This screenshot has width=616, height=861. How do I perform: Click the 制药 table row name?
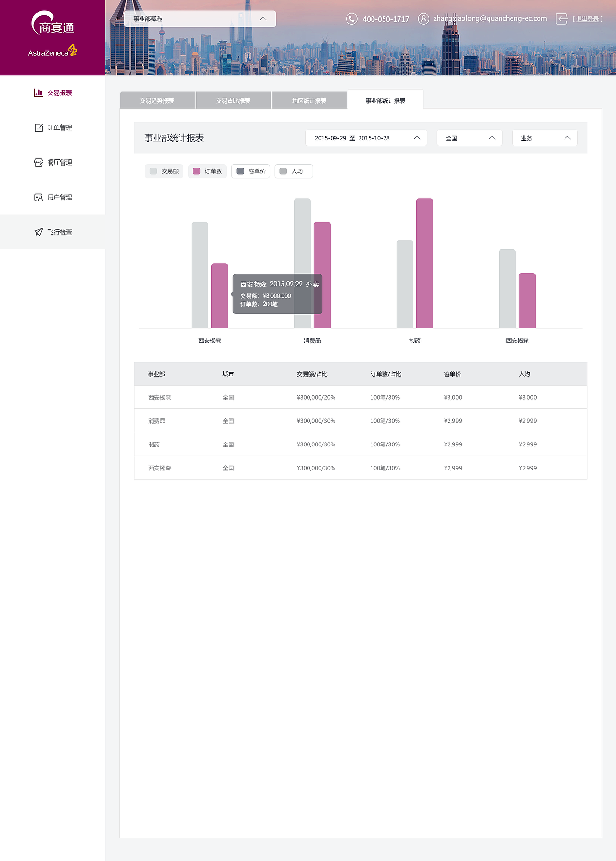coord(154,444)
